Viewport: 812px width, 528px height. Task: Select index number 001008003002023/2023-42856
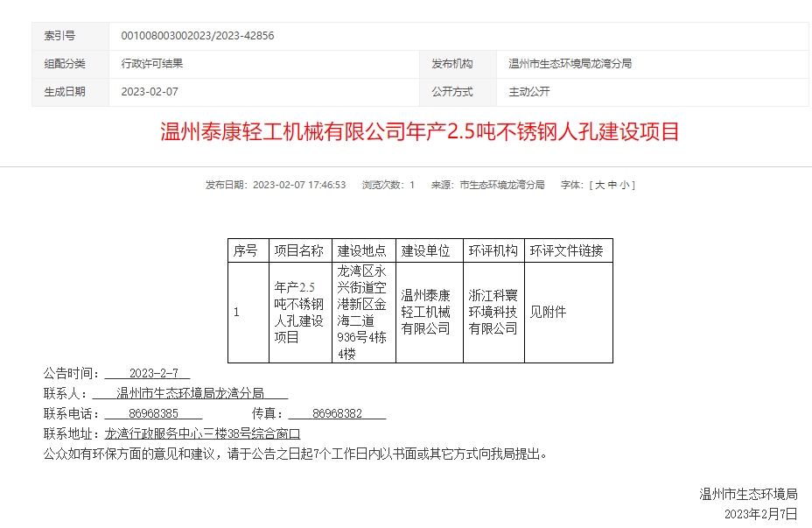point(198,36)
